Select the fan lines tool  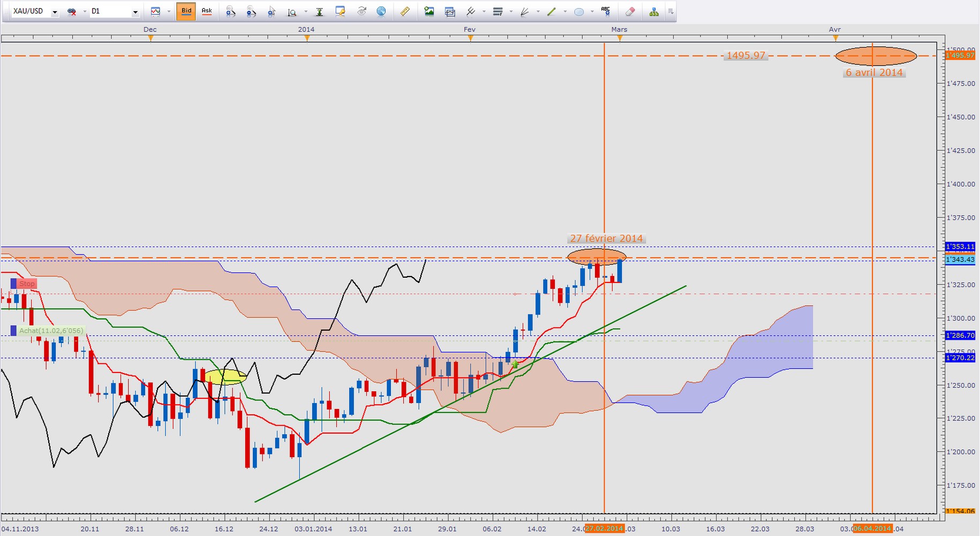[525, 11]
